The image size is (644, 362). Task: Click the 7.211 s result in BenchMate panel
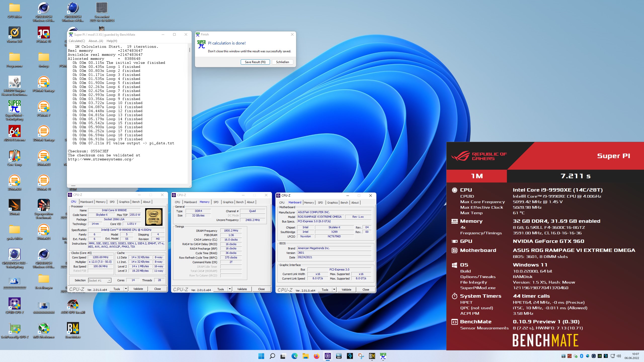[576, 176]
